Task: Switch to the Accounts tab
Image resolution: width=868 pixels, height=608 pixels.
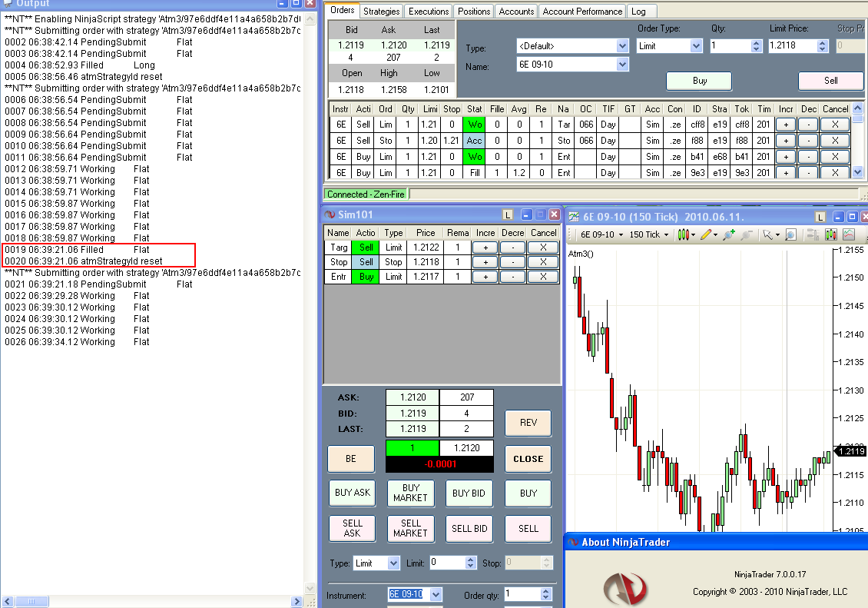Action: pyautogui.click(x=516, y=11)
